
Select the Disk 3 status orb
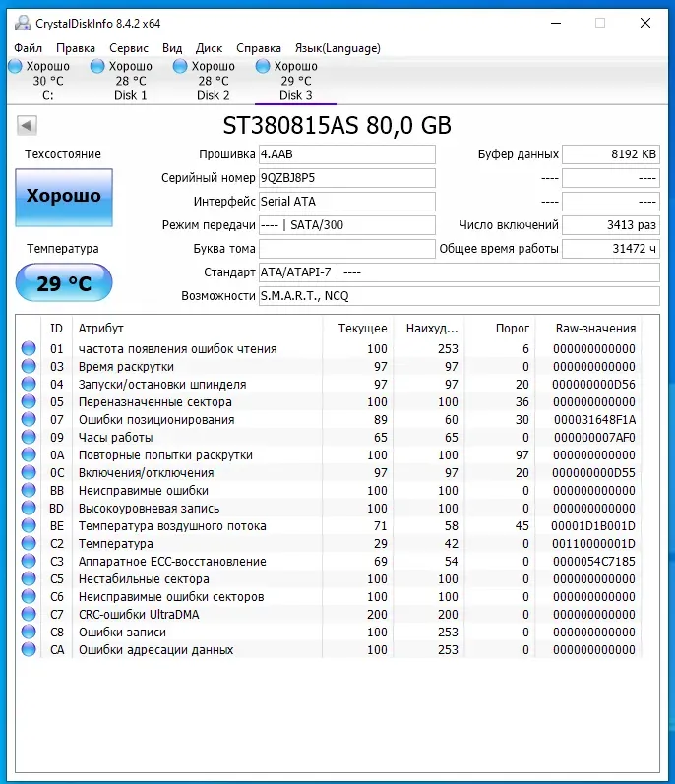click(x=263, y=66)
